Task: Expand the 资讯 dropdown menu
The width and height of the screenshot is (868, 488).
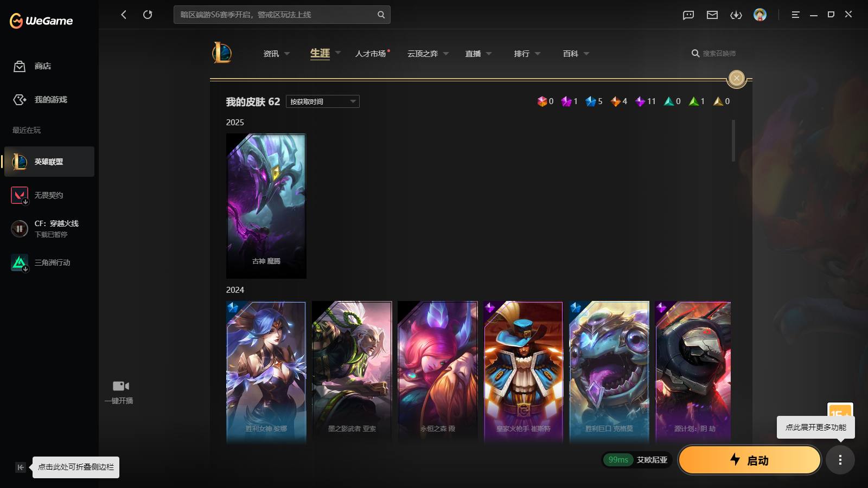Action: (x=277, y=54)
